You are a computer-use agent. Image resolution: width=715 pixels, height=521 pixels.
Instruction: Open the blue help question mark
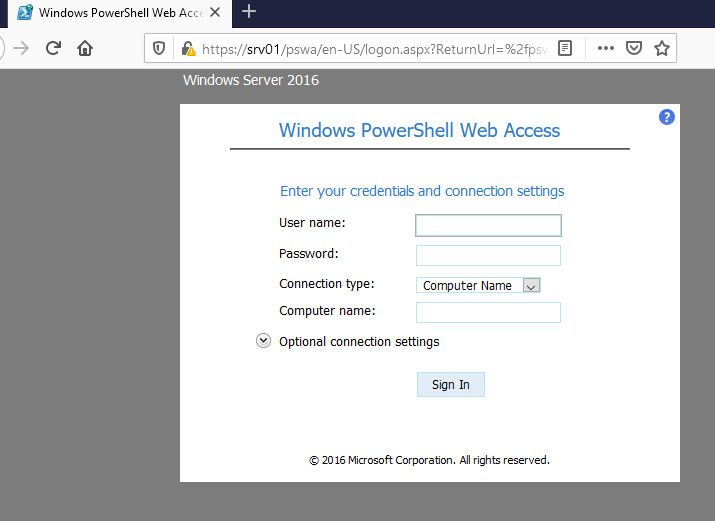pos(667,117)
